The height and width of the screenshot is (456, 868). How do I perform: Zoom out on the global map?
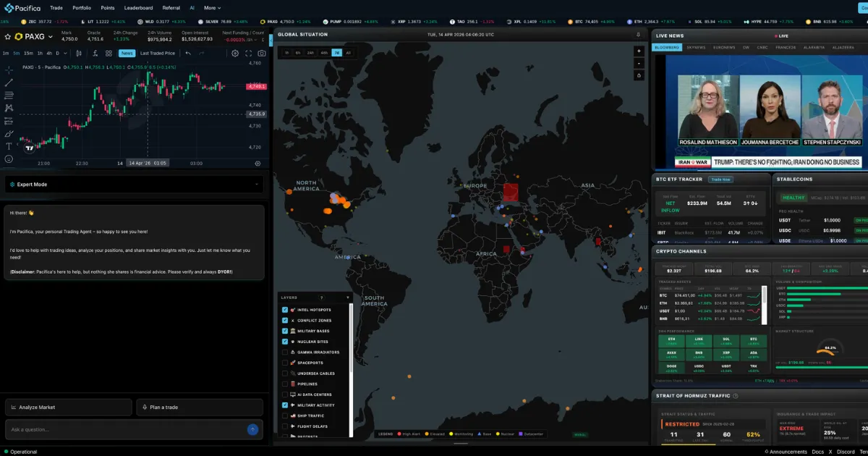tap(639, 63)
